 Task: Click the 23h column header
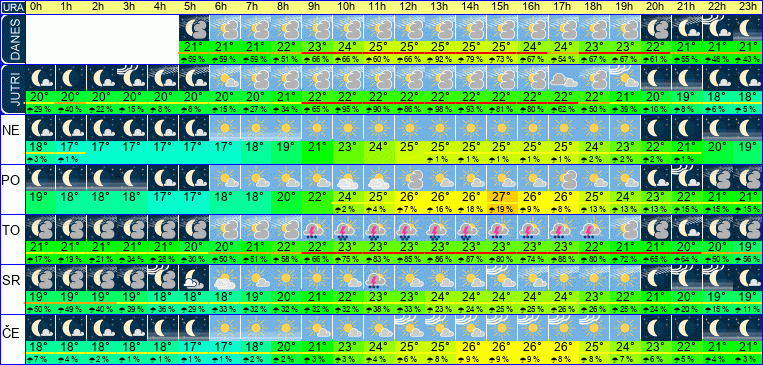[x=748, y=7]
